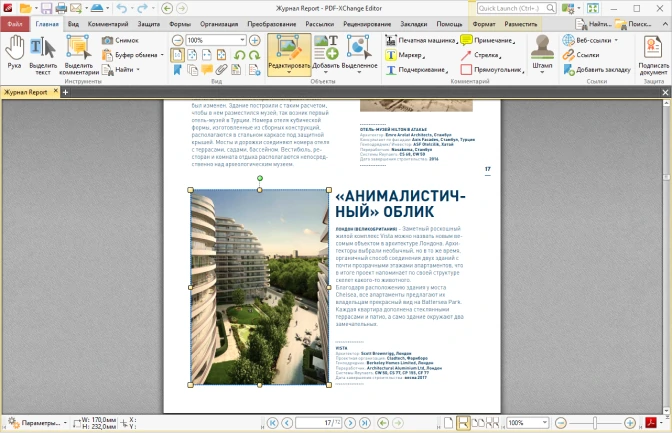Go to previous view with green back arrow
672x433 pixels.
(x=167, y=8)
